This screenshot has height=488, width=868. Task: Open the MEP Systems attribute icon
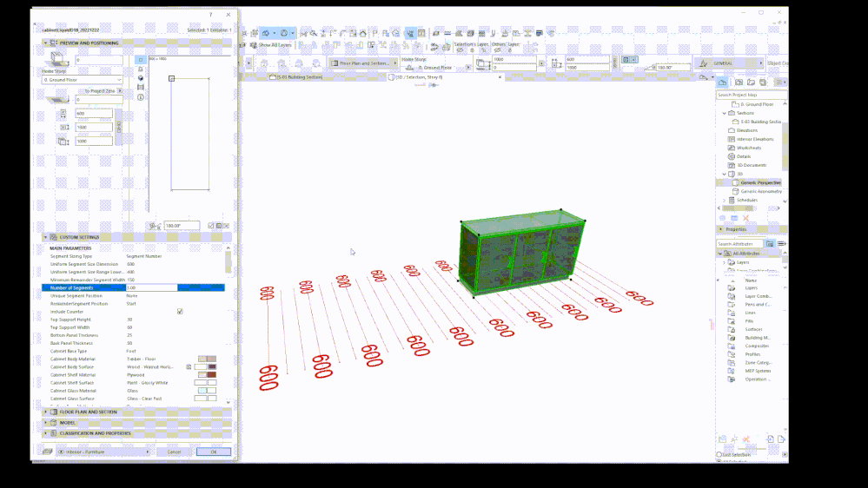732,371
